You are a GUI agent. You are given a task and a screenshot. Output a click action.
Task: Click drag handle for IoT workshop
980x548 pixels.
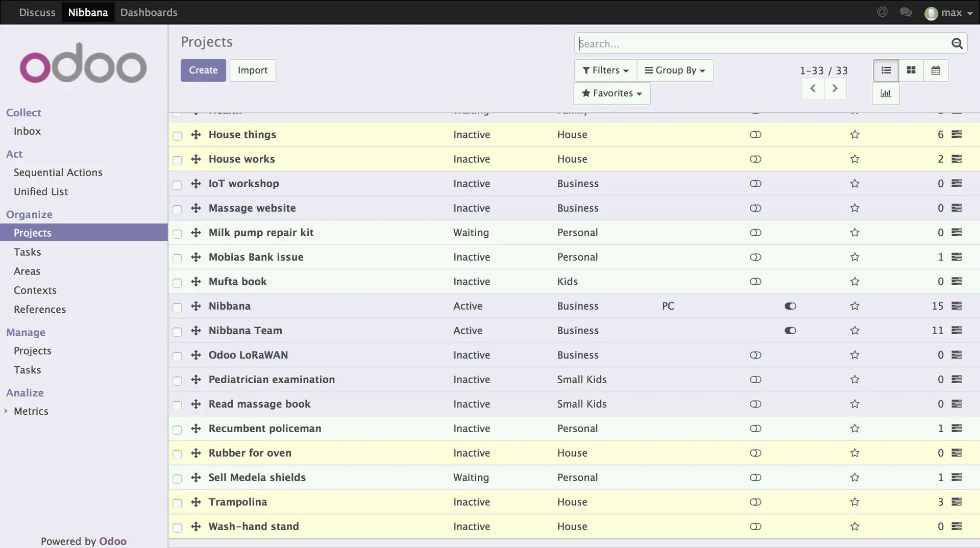click(196, 184)
